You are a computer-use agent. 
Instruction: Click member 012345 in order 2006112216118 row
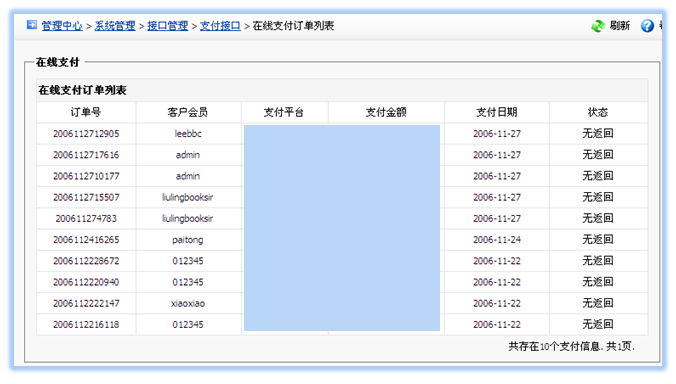[188, 325]
